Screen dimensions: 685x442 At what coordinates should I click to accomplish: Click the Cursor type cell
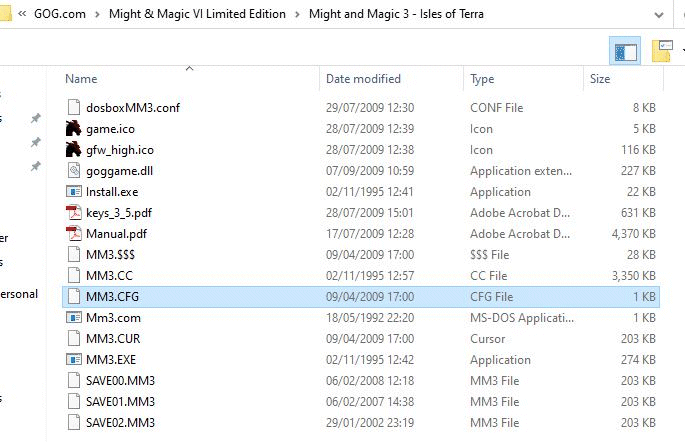[488, 338]
